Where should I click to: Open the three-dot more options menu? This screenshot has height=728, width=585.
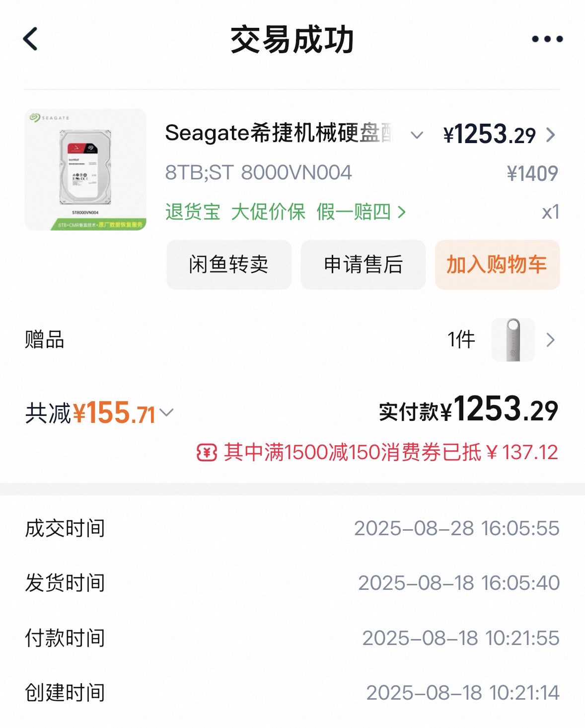(x=547, y=39)
